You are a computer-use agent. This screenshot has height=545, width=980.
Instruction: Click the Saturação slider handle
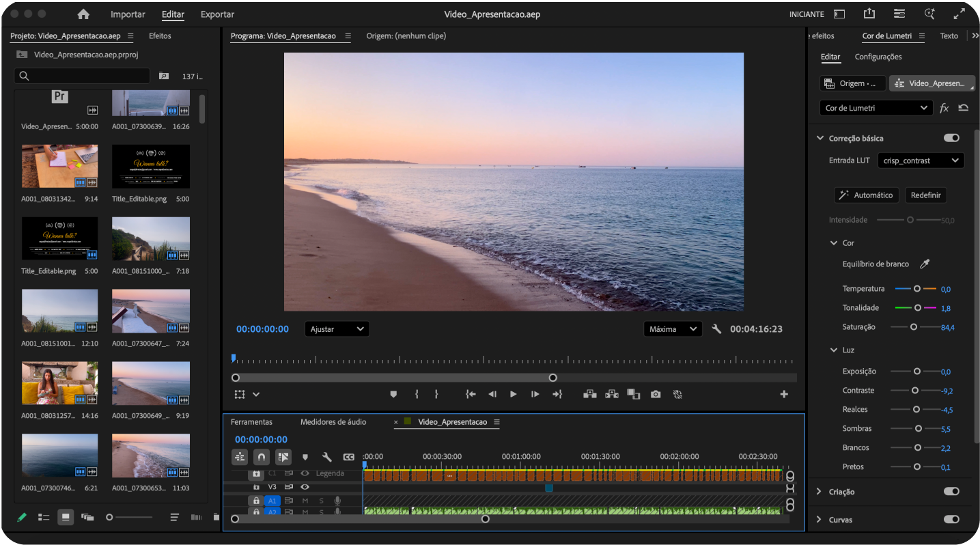(x=914, y=327)
